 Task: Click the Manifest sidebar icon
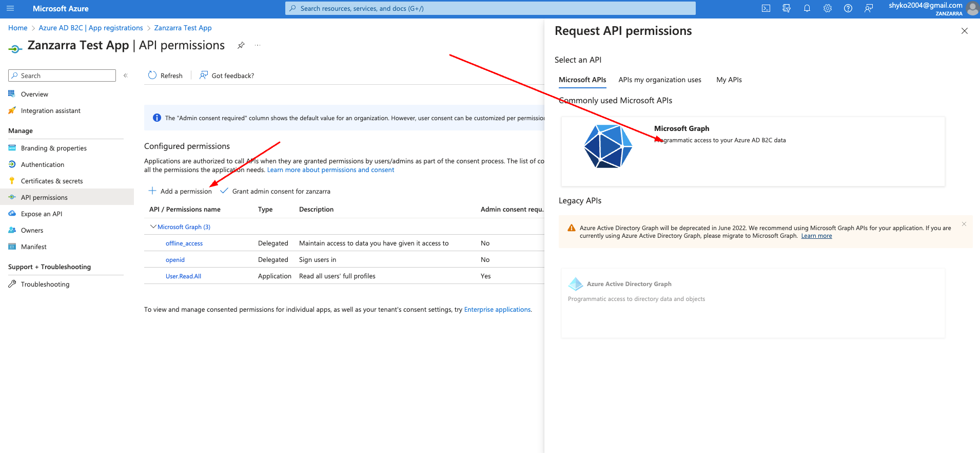(x=12, y=247)
